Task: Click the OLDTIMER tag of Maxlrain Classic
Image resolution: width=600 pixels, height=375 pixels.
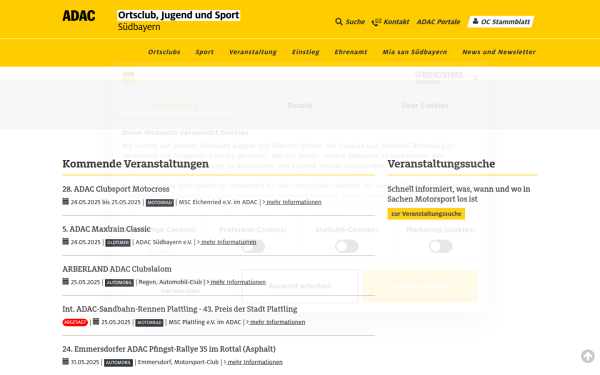Action: (118, 243)
